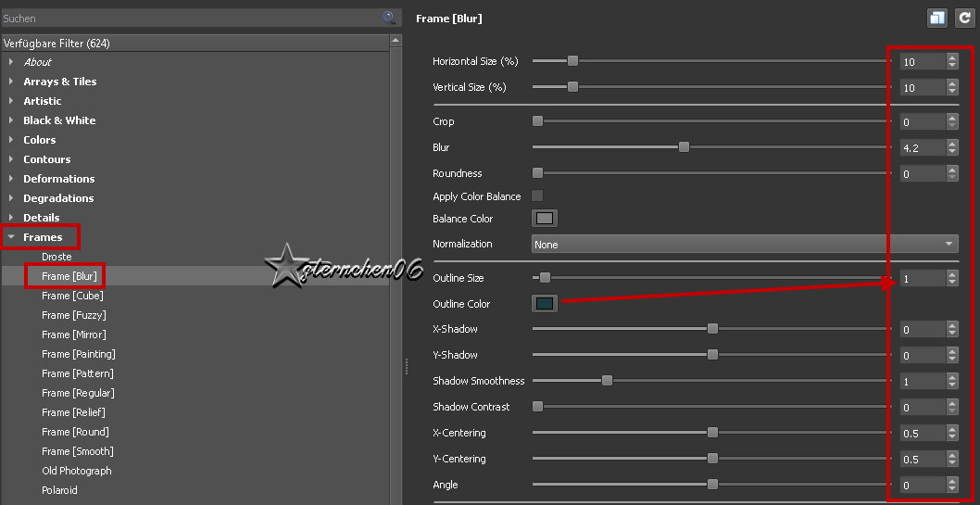This screenshot has width=980, height=505.
Task: Click the filter list scrollbar up arrow
Action: [396, 41]
